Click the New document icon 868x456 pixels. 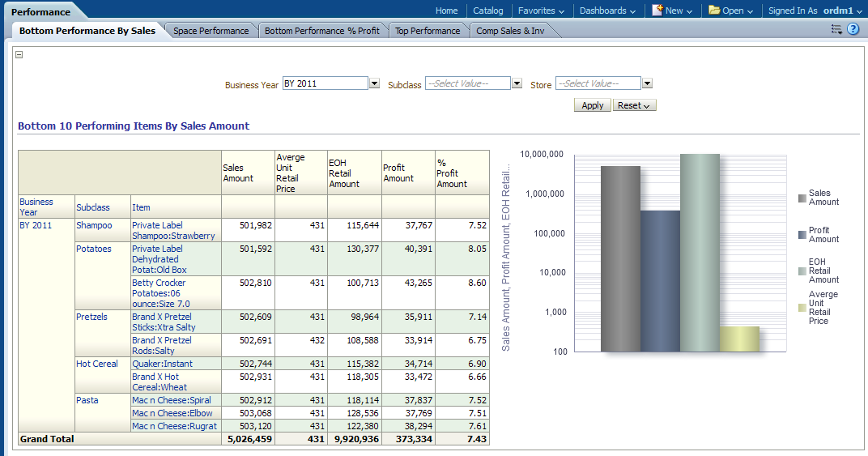657,11
